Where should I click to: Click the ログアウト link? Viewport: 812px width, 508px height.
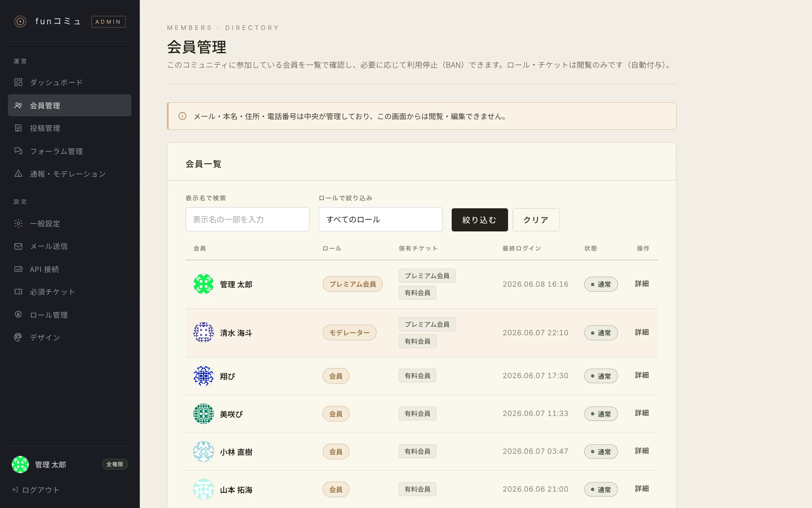(x=36, y=490)
